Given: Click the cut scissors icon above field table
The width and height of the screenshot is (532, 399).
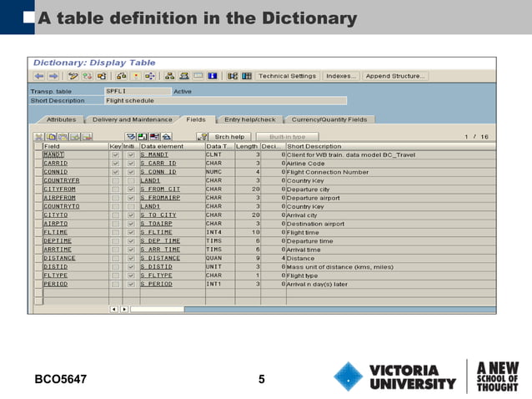Looking at the screenshot, I should 38,136.
